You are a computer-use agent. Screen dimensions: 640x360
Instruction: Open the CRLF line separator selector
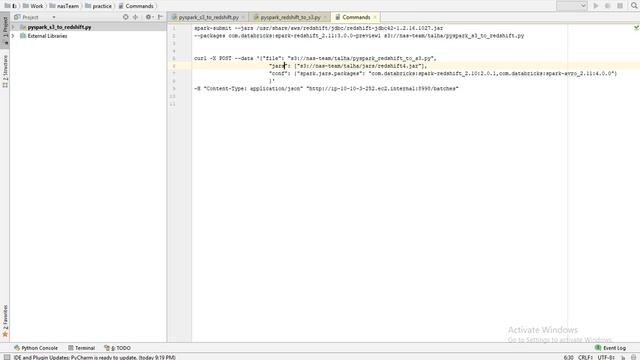pos(585,357)
